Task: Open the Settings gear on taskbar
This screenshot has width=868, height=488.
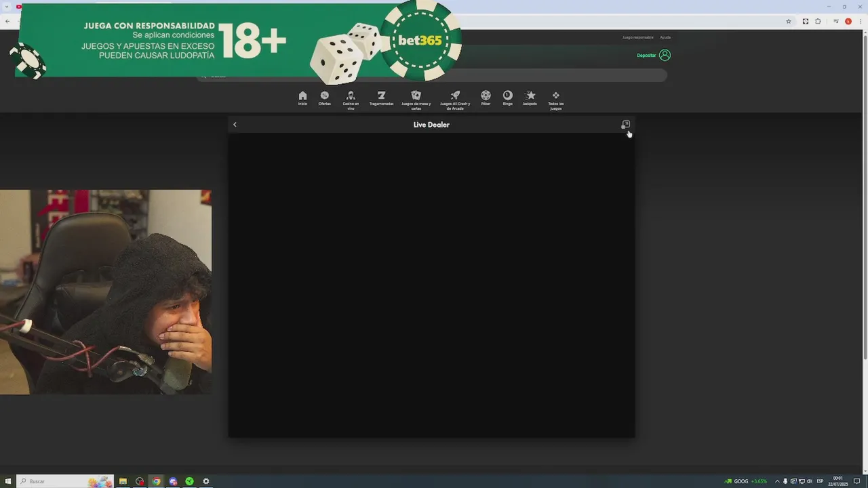Action: (x=206, y=481)
